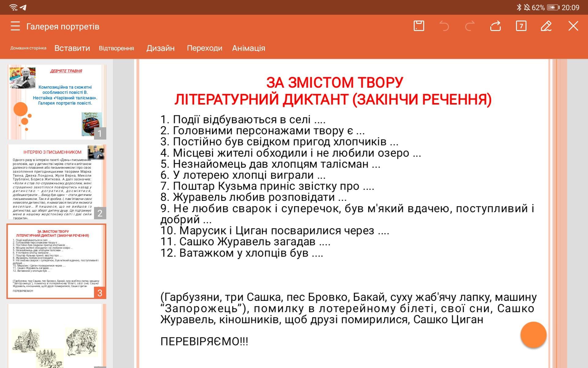Image resolution: width=588 pixels, height=368 pixels.
Task: Open the slide counter icon showing 7
Action: (521, 26)
